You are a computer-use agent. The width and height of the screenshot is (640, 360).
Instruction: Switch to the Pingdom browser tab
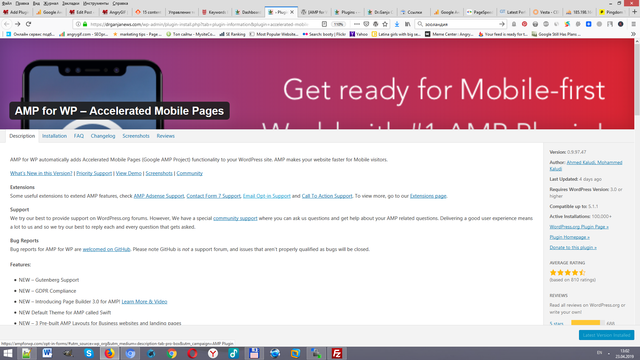(x=612, y=12)
